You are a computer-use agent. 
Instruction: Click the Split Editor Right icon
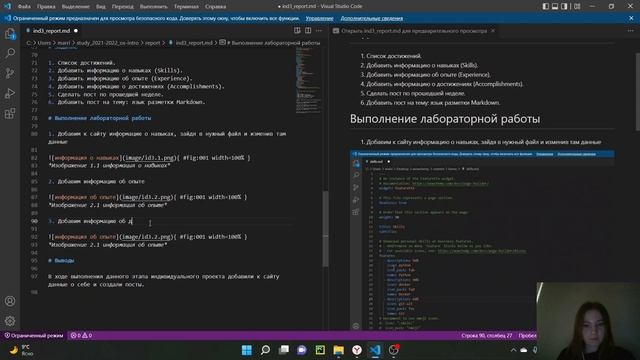tap(308, 31)
